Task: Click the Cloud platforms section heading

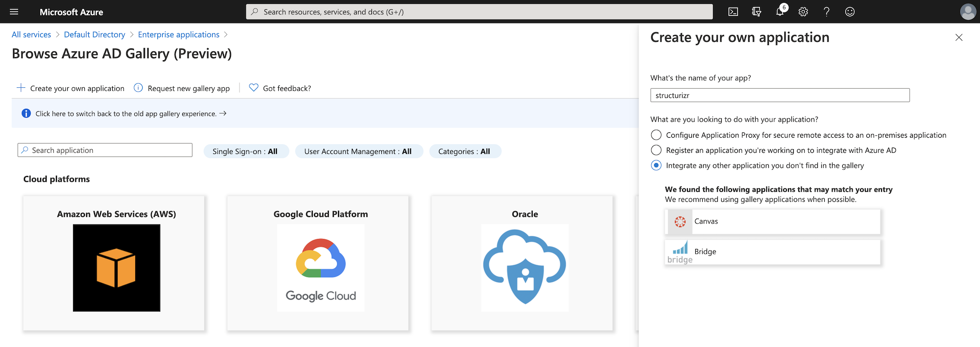Action: click(57, 179)
